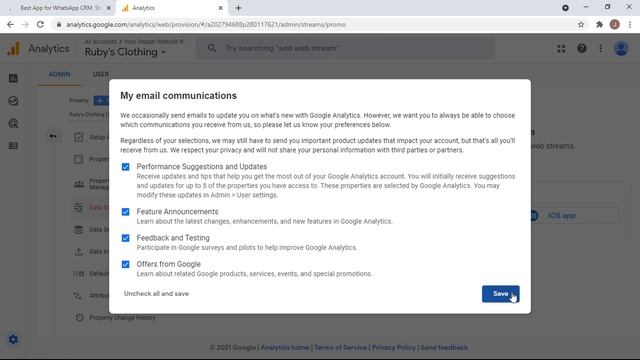
Task: Click the site lock icon in address bar
Action: pyautogui.click(x=59, y=24)
